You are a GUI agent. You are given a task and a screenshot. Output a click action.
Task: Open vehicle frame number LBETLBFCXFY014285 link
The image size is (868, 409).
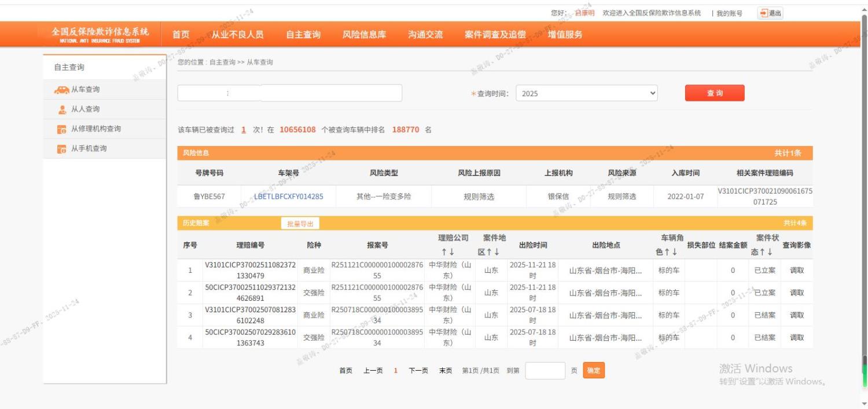[288, 197]
